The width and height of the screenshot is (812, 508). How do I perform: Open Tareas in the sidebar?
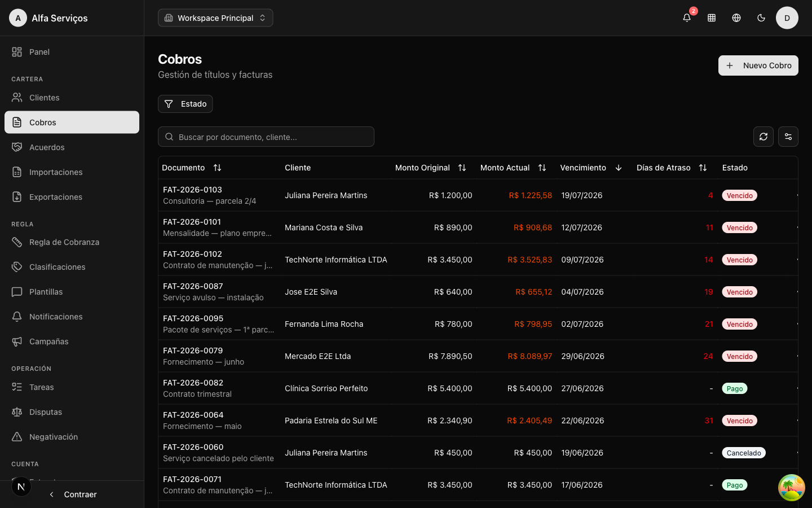pyautogui.click(x=72, y=387)
